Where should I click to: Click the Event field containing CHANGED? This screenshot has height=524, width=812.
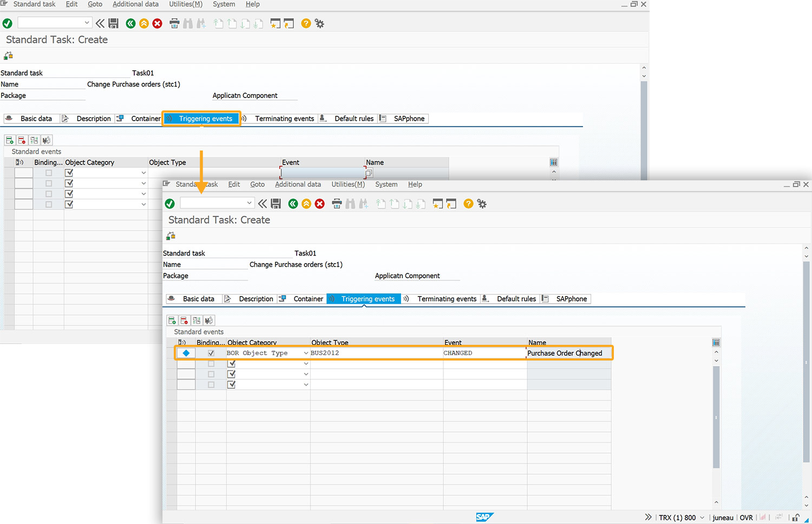pos(484,353)
